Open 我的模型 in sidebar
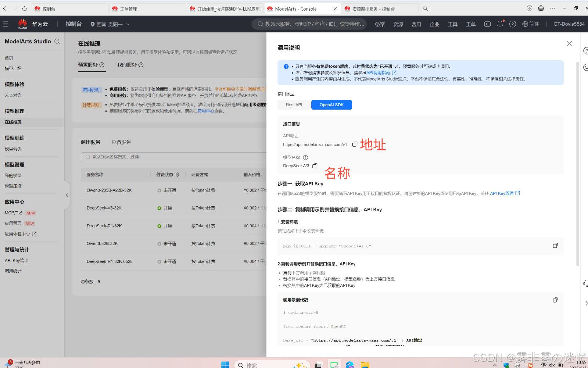 pyautogui.click(x=13, y=176)
